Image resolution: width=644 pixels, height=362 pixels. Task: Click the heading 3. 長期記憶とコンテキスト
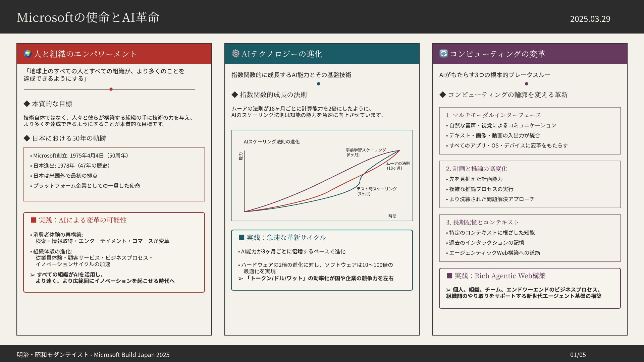coord(482,222)
